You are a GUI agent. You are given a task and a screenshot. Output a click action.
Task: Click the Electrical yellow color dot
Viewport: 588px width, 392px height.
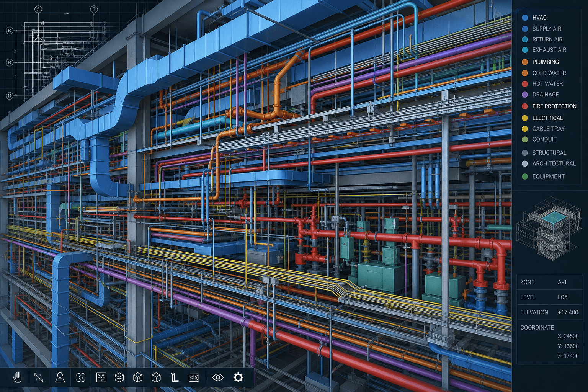tap(525, 118)
